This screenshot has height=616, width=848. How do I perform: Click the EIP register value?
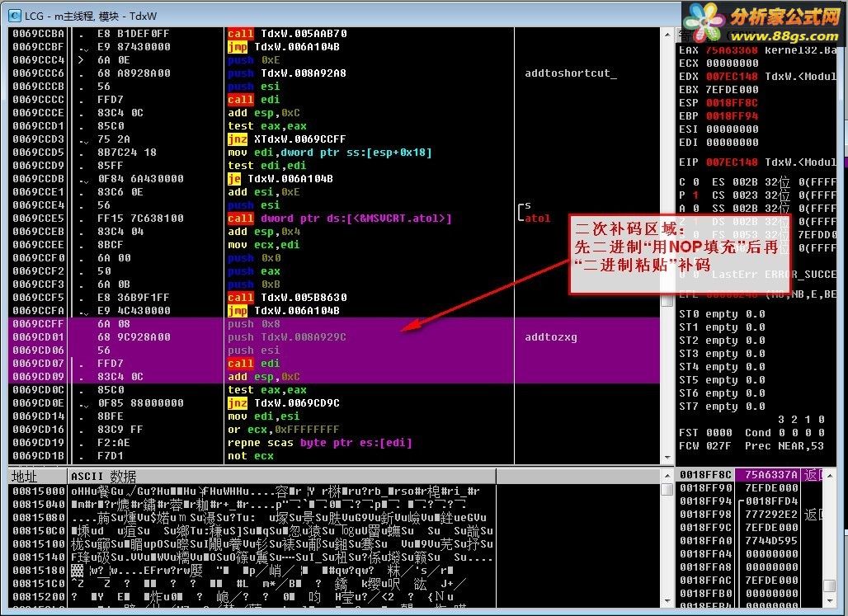coord(732,162)
